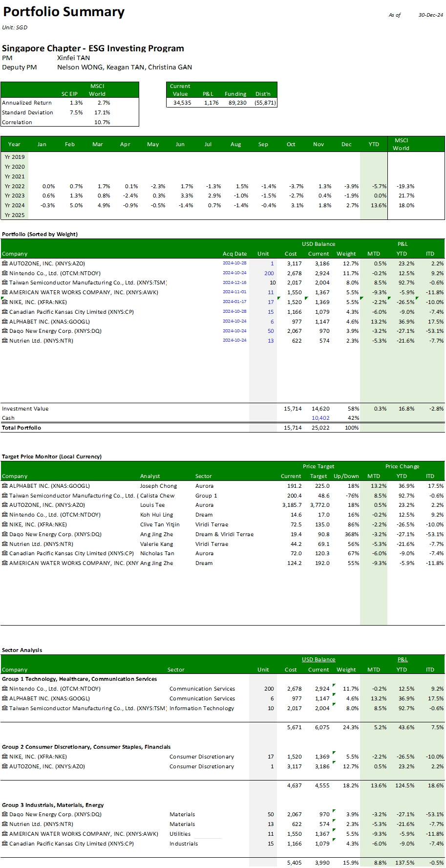Click Nintendo stock icon in Target Price Monitor
This screenshot has width=446, height=868.
(x=5, y=515)
